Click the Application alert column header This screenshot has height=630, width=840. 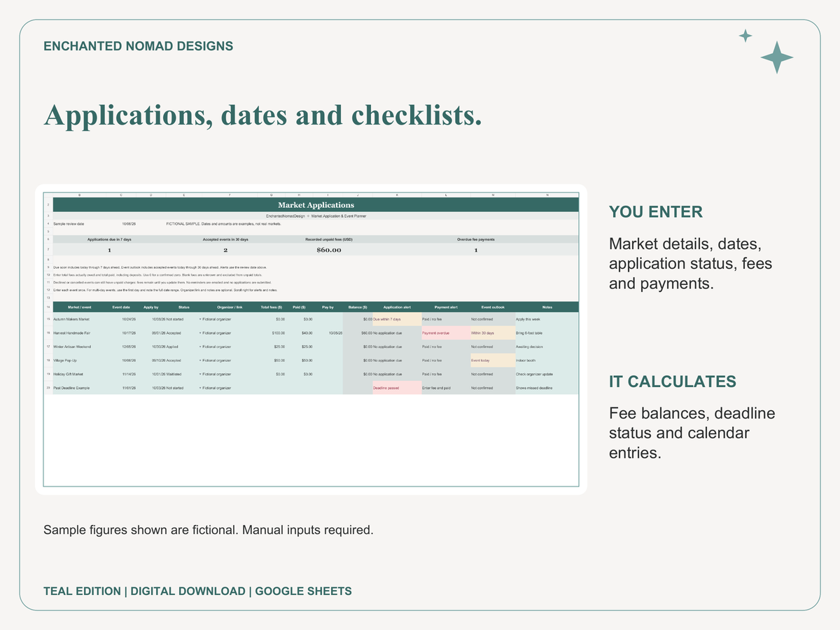tap(397, 307)
